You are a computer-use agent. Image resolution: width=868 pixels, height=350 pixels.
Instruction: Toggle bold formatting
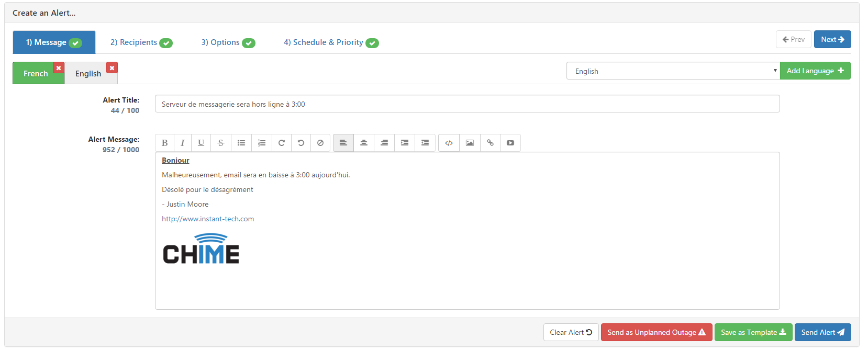click(164, 143)
